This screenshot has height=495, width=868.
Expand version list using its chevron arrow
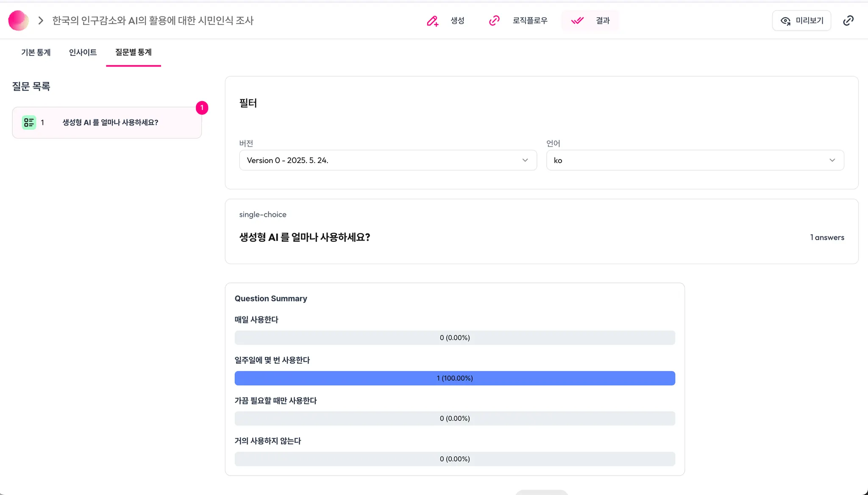coord(525,160)
